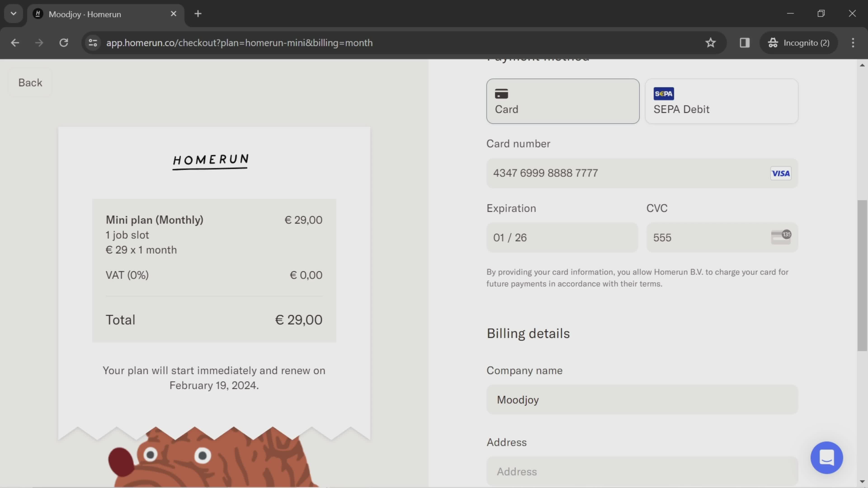Click the VISA brand icon
This screenshot has width=868, height=488.
(780, 173)
